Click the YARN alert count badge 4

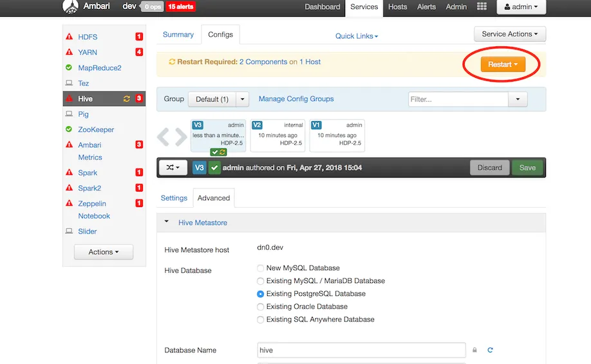point(138,52)
